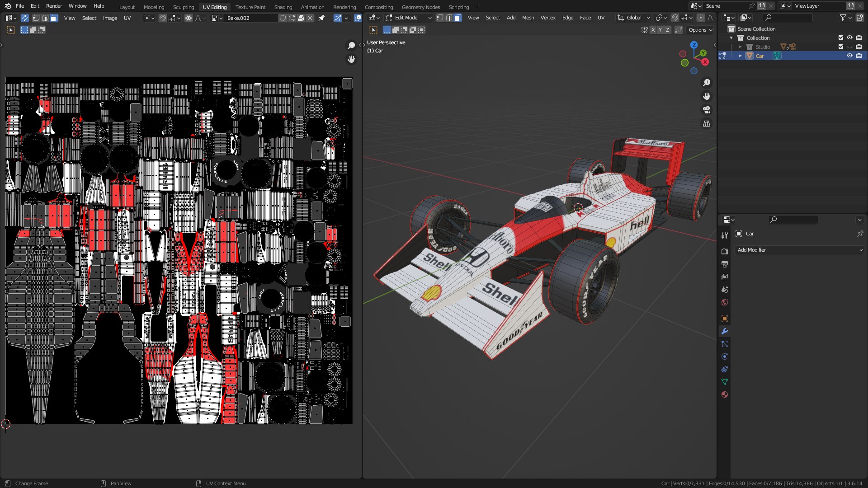Screen dimensions: 868x488
Task: Toggle Z axis mirror
Action: click(x=667, y=30)
